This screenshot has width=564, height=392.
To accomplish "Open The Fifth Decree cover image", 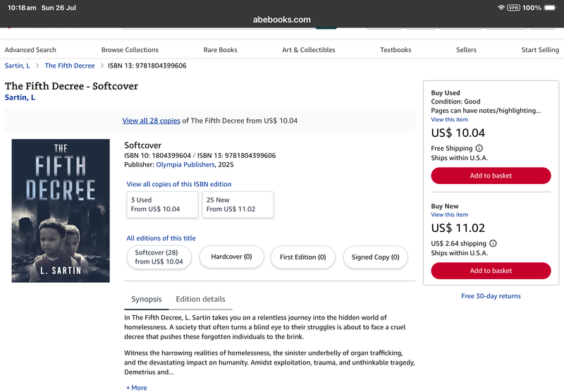I will click(61, 211).
